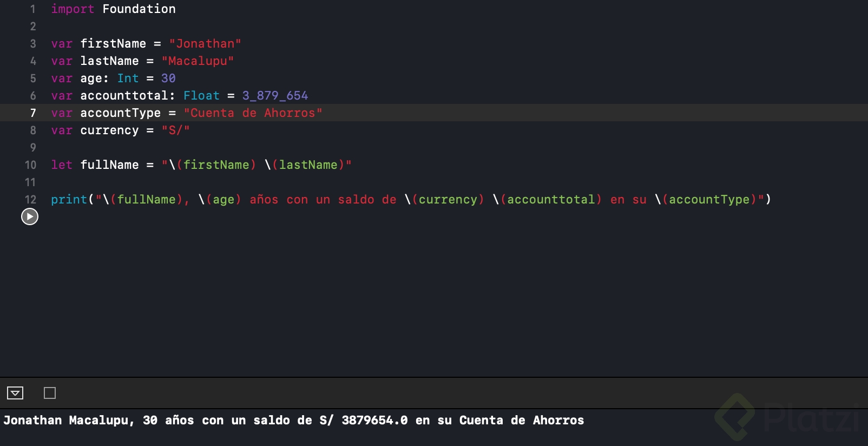Click the type annotation "Int" on line 5
Image resolution: width=868 pixels, height=446 pixels.
(128, 78)
